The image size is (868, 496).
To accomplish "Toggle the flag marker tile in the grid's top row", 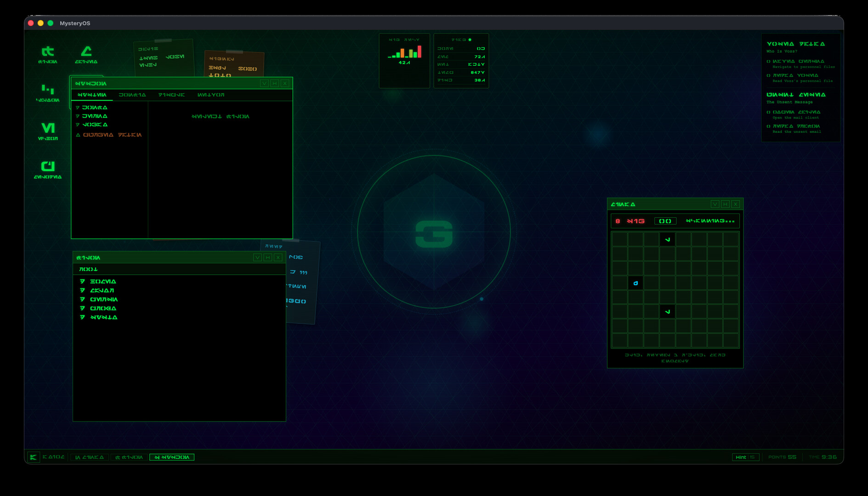I will 667,239.
